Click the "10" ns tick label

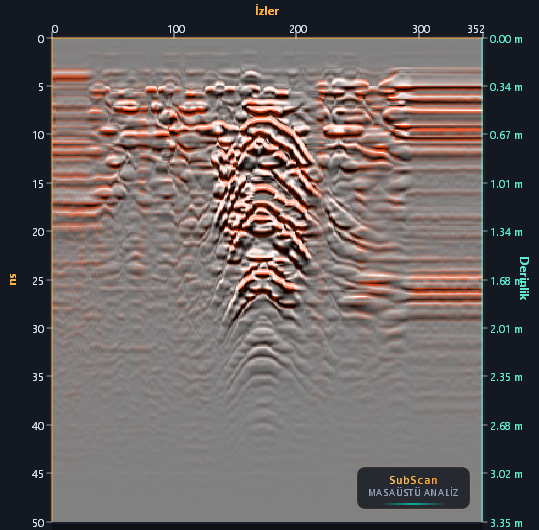coord(38,135)
